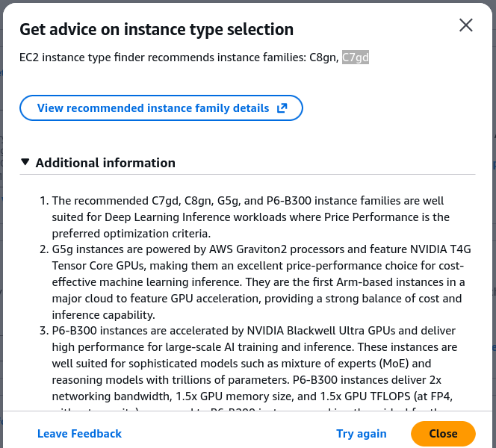
Task: Open View recommended instance family details
Action: point(161,108)
